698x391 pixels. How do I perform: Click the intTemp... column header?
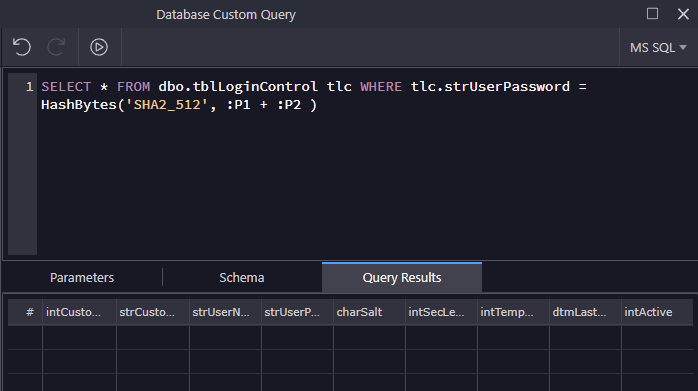click(513, 312)
